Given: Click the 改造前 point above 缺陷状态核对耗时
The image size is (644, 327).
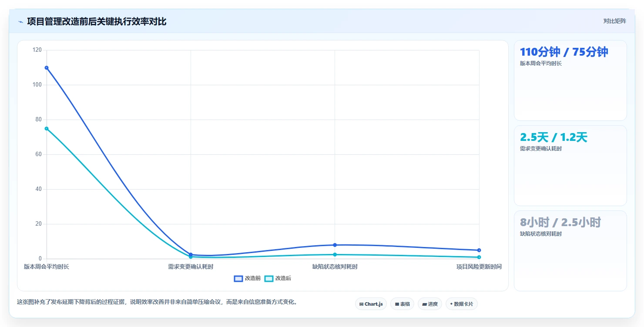Looking at the screenshot, I should click(335, 245).
